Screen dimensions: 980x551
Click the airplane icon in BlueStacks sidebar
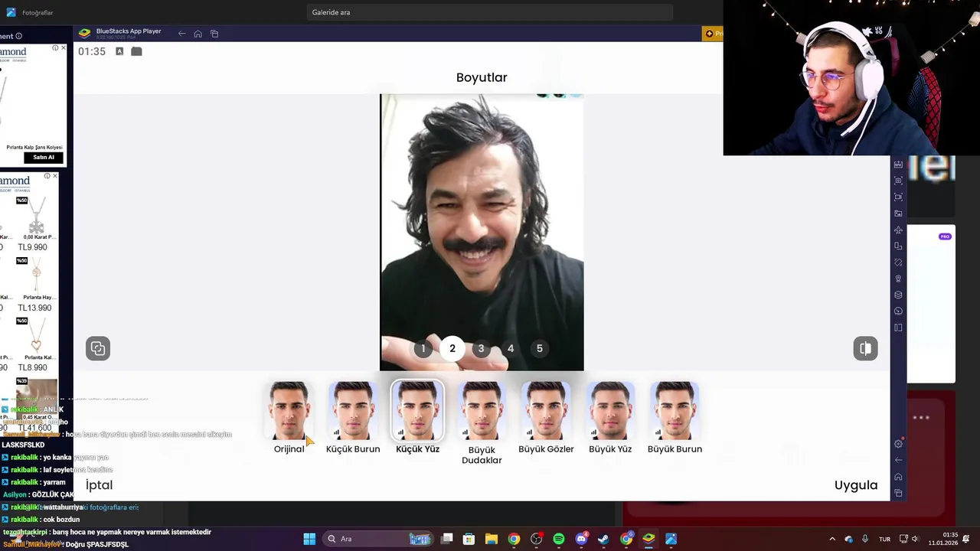(898, 230)
